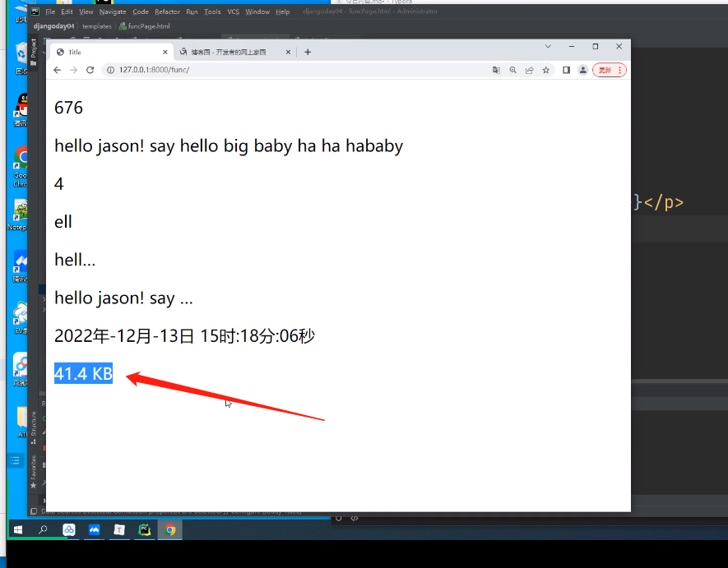Open PyCharm Window menu
Screen dimensions: 728x568
pos(257,12)
